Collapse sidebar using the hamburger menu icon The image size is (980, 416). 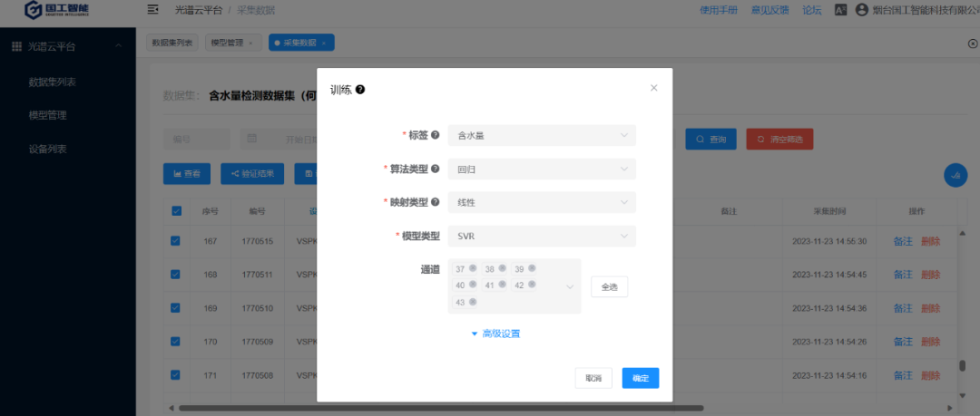pos(152,10)
